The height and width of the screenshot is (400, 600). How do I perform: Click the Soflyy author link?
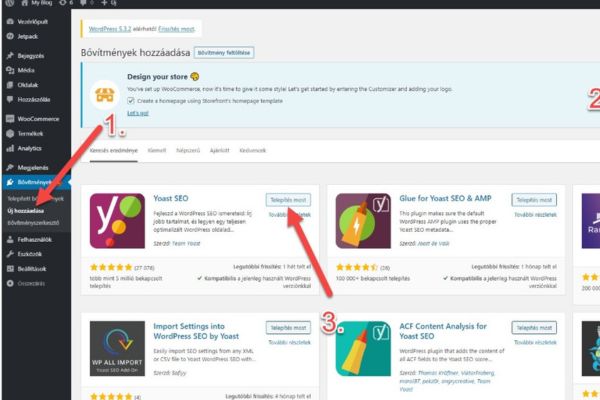pos(179,372)
